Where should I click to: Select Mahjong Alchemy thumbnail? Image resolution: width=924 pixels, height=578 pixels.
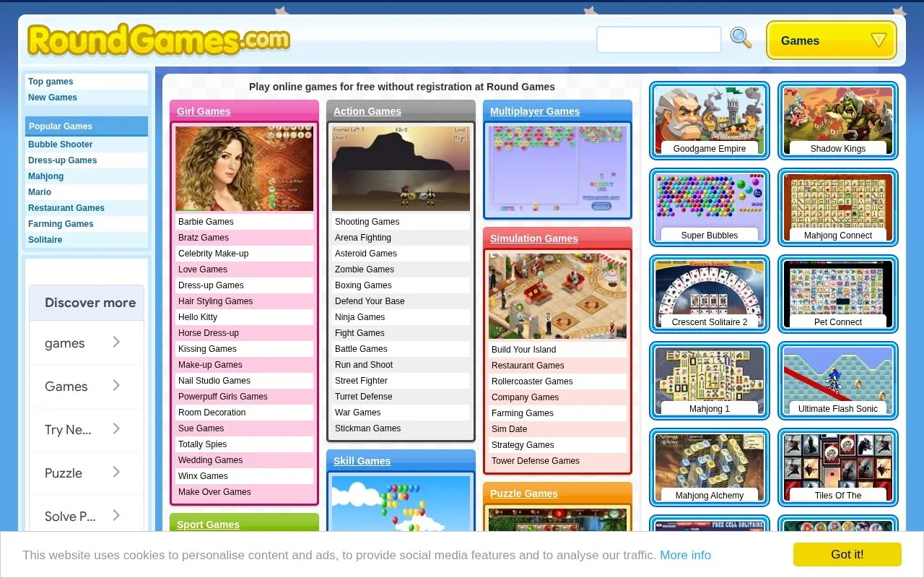coord(710,467)
